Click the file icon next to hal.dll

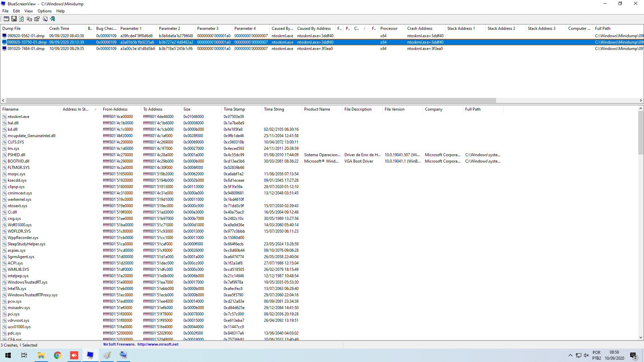5,123
